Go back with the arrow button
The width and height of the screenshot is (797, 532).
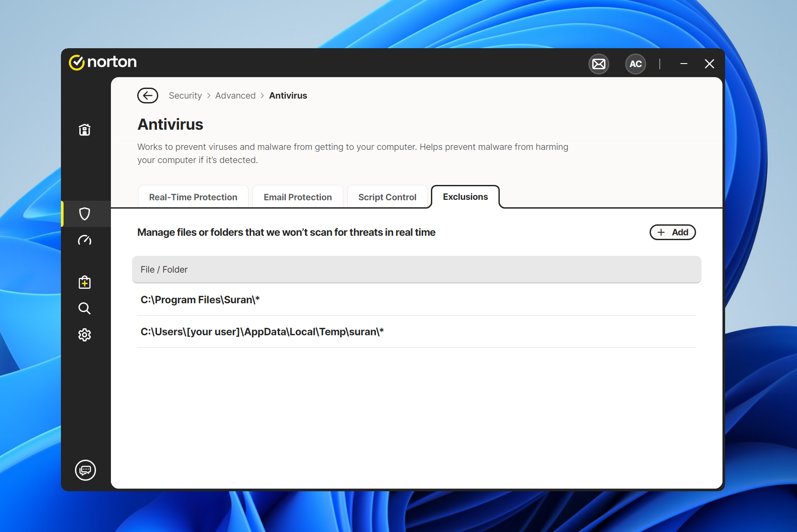click(x=148, y=96)
